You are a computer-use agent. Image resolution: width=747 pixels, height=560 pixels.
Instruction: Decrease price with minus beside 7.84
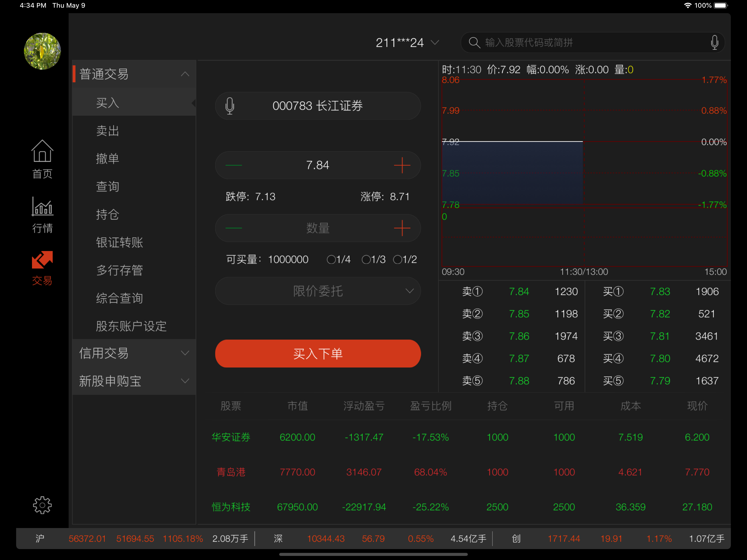click(234, 165)
